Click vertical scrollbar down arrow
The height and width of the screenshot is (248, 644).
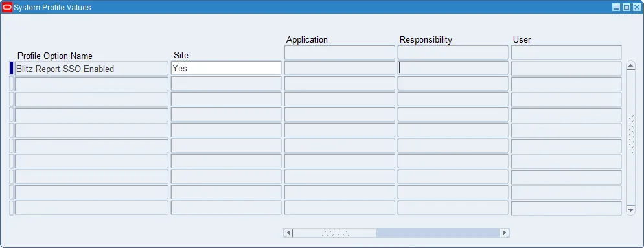tap(631, 210)
